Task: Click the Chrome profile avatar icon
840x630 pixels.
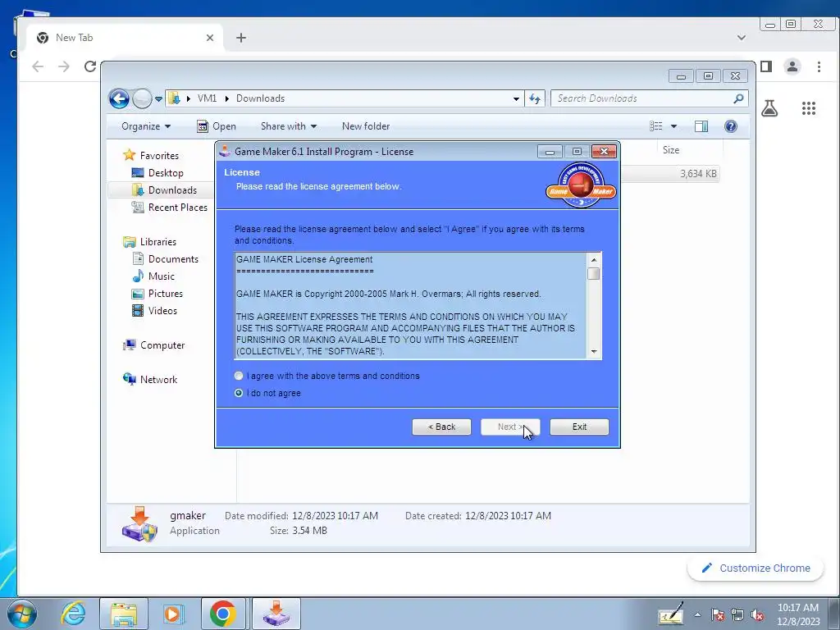Action: 792,66
